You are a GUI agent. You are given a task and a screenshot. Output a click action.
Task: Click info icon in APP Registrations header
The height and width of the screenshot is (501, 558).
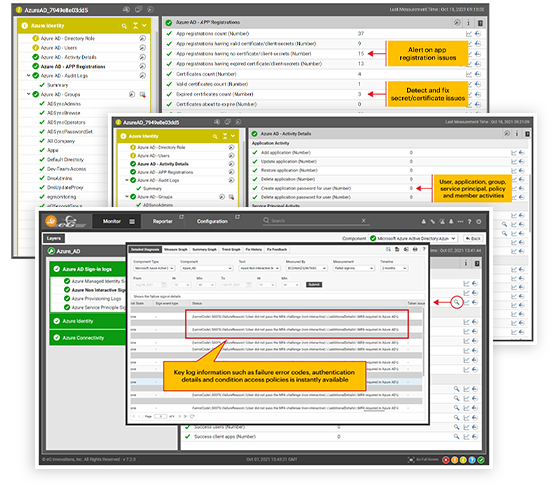click(x=468, y=23)
